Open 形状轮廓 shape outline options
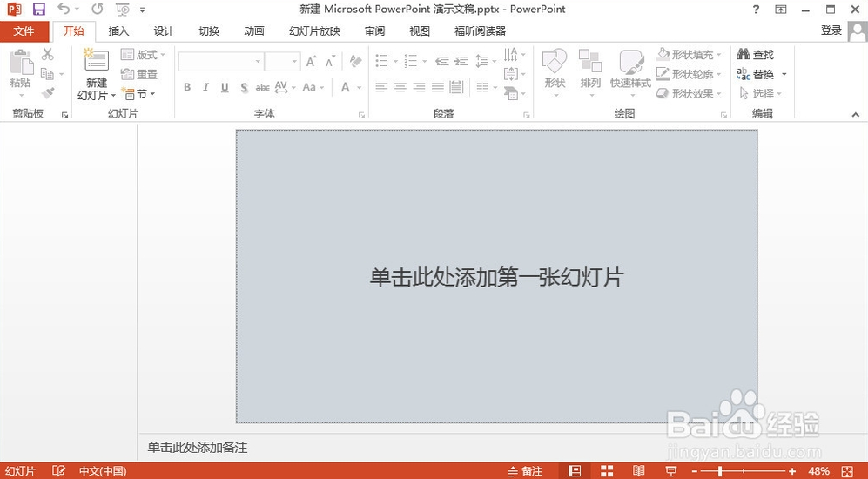Viewport: 868px width, 479px height. point(690,74)
